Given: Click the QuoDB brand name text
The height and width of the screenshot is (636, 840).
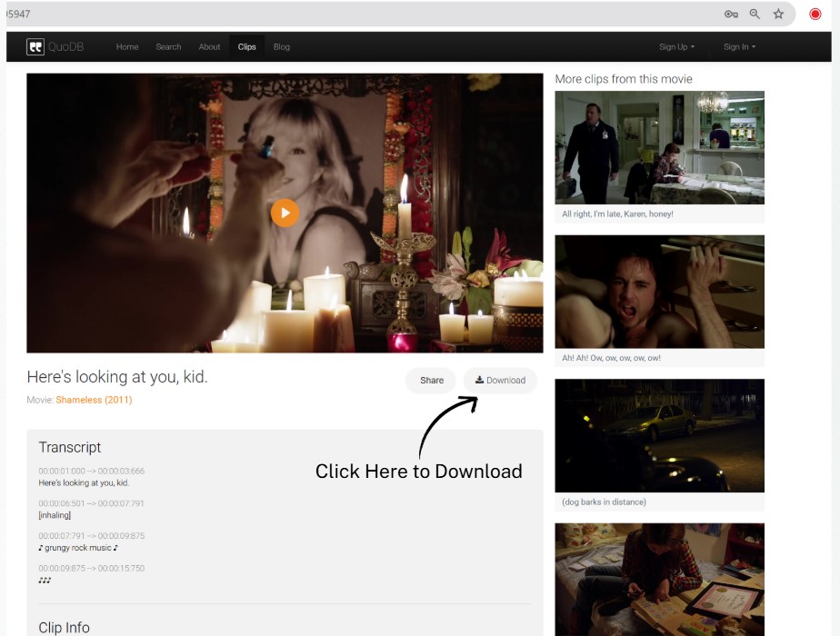Looking at the screenshot, I should point(65,46).
